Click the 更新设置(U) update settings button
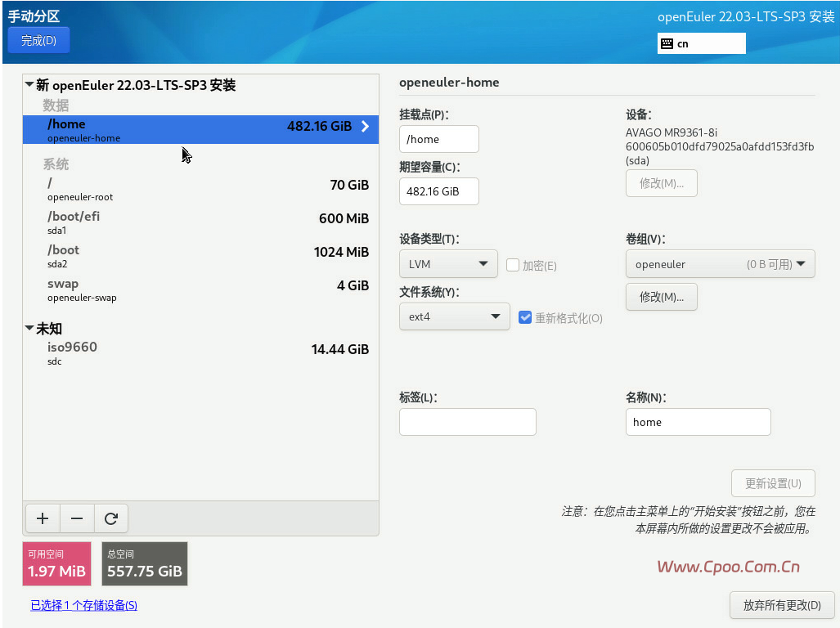The image size is (840, 628). pyautogui.click(x=773, y=483)
